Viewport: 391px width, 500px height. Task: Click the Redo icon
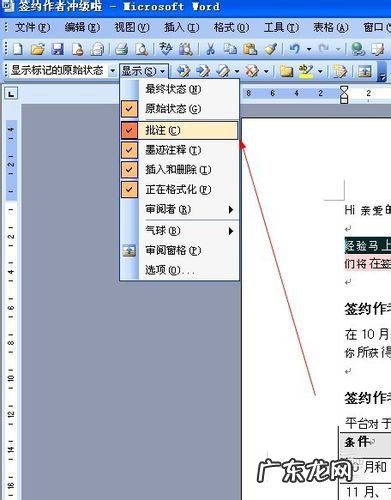tap(323, 49)
